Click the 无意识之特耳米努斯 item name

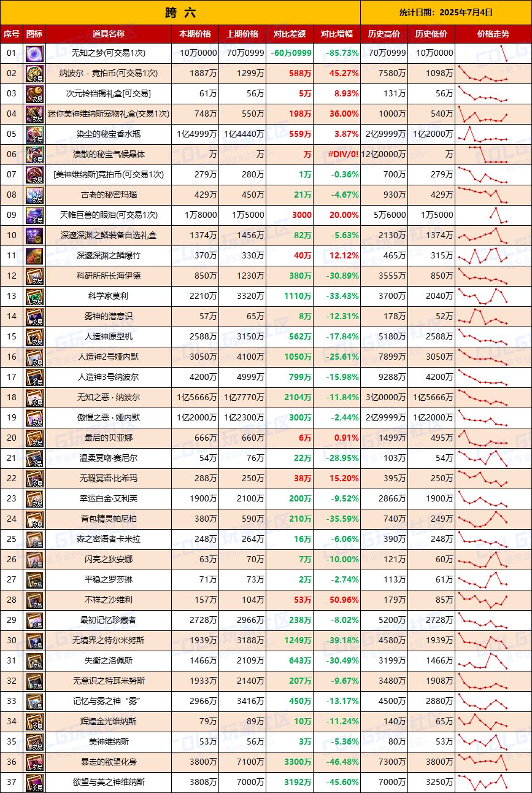[109, 681]
